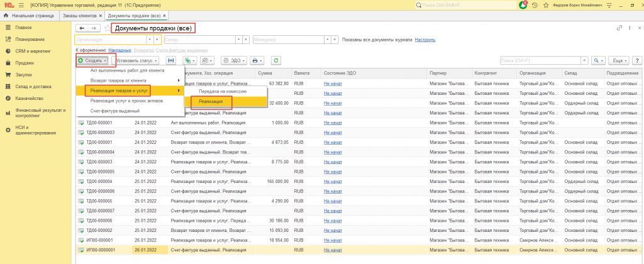Image resolution: width=644 pixels, height=264 pixels.
Task: Open Установить статус dropdown
Action: (136, 60)
